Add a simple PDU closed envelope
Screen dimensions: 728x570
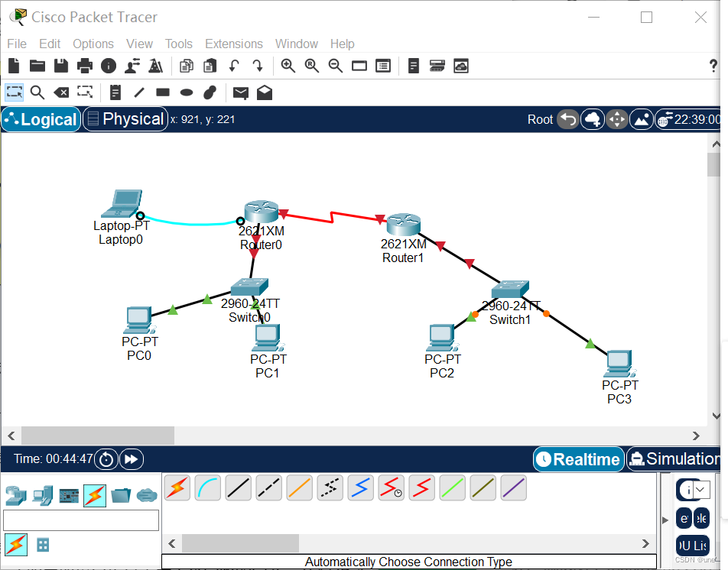click(x=240, y=93)
